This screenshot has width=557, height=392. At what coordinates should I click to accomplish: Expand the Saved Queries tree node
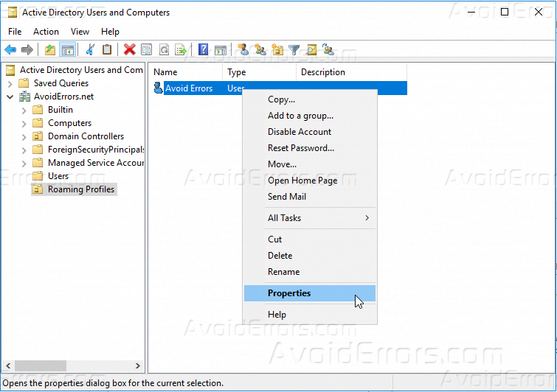point(10,83)
